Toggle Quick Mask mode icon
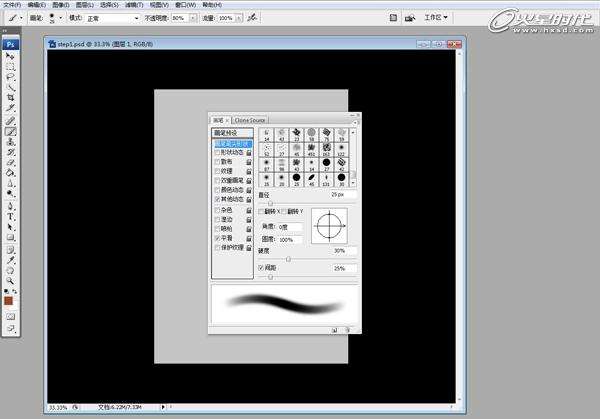The width and height of the screenshot is (600, 419). point(10,317)
